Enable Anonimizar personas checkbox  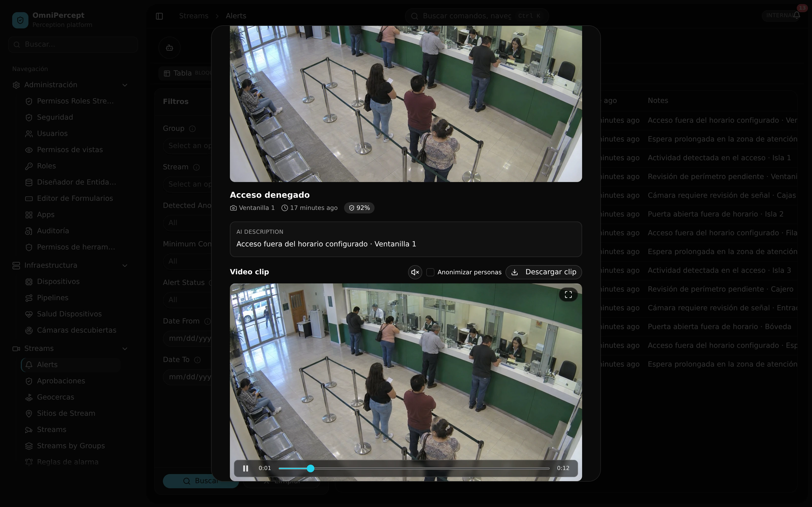click(430, 272)
